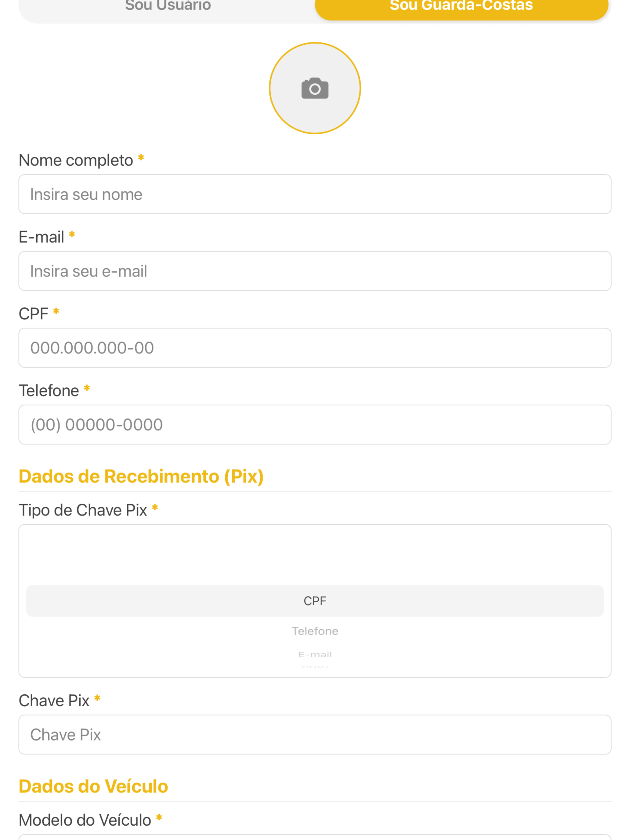Click the 000.000.000-00 CPF input field
This screenshot has width=630, height=840.
tap(315, 347)
